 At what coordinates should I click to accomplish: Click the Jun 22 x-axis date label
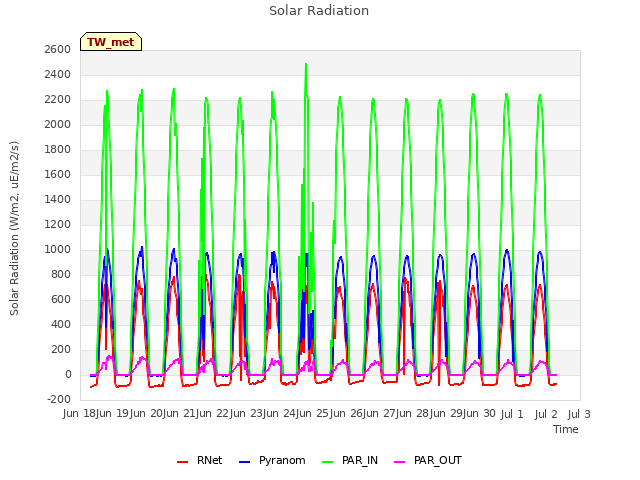pos(214,414)
